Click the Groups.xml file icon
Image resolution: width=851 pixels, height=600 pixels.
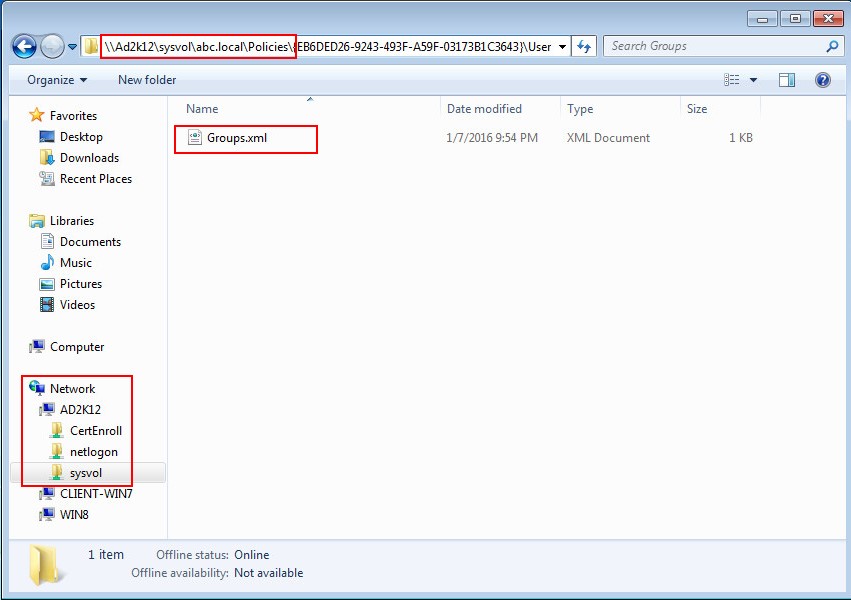coord(194,137)
